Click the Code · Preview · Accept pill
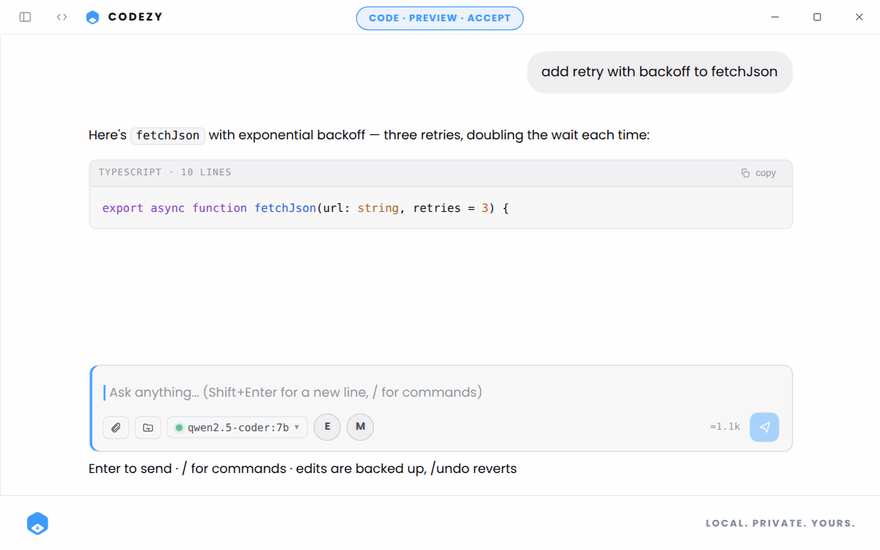This screenshot has width=880, height=550. click(439, 18)
